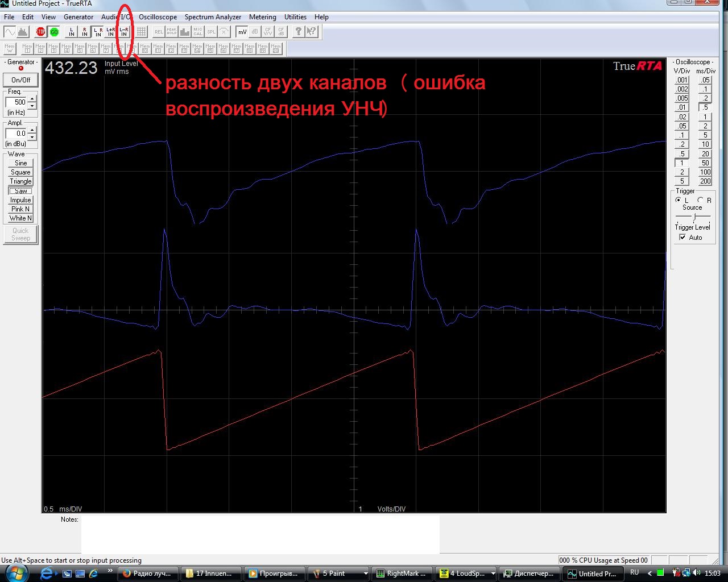728x582 pixels.
Task: Click the Notes text area
Action: point(260,534)
